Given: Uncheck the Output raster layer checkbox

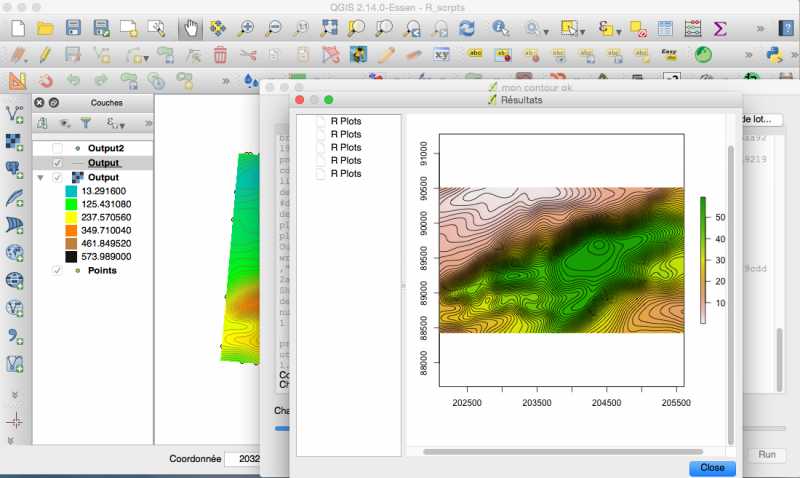Looking at the screenshot, I should (57, 177).
